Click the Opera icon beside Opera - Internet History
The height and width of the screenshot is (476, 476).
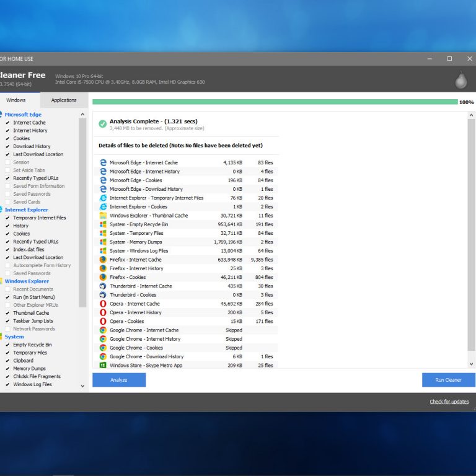click(103, 312)
